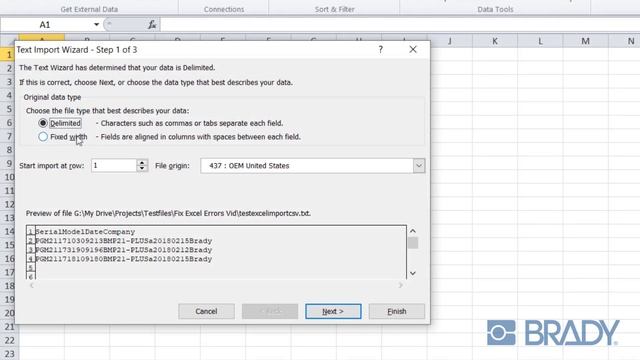Viewport: 640px width, 360px height.
Task: Select row 22 header
Action: (9, 340)
